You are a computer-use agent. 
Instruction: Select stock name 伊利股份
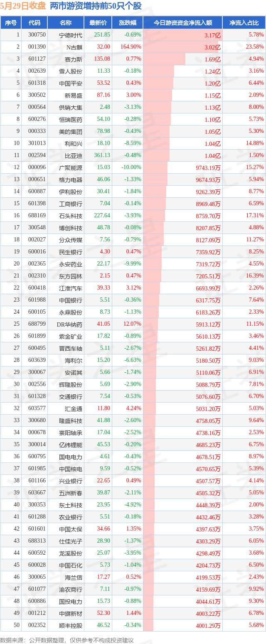(71, 192)
